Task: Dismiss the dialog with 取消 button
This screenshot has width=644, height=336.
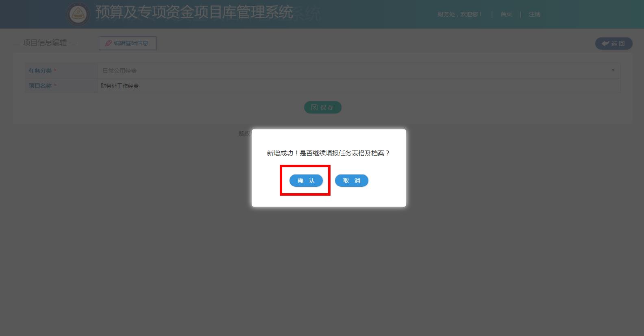Action: [352, 181]
